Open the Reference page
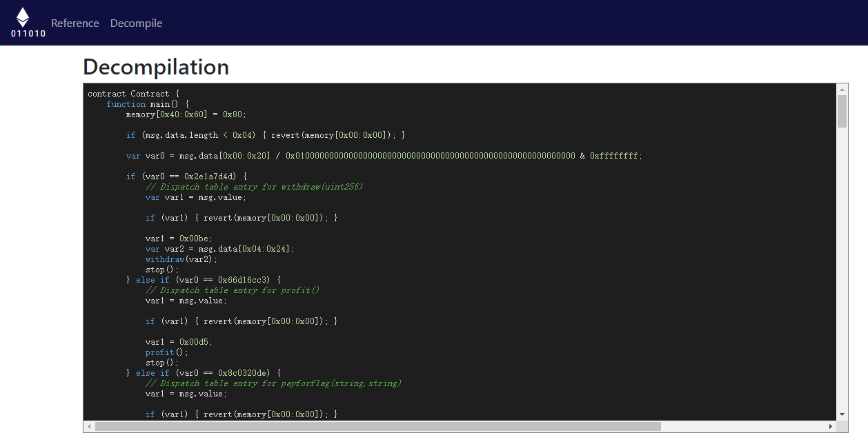 (x=75, y=23)
